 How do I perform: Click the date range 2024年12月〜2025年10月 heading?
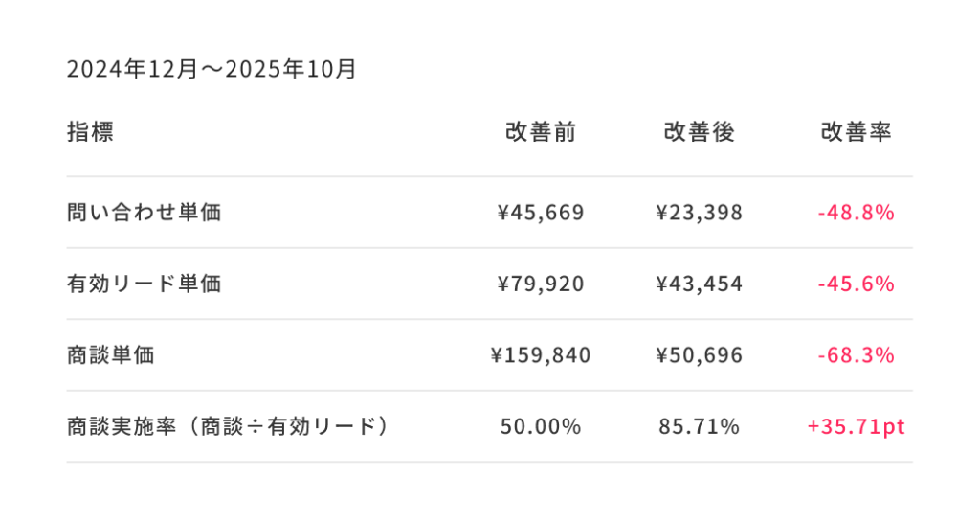point(212,70)
